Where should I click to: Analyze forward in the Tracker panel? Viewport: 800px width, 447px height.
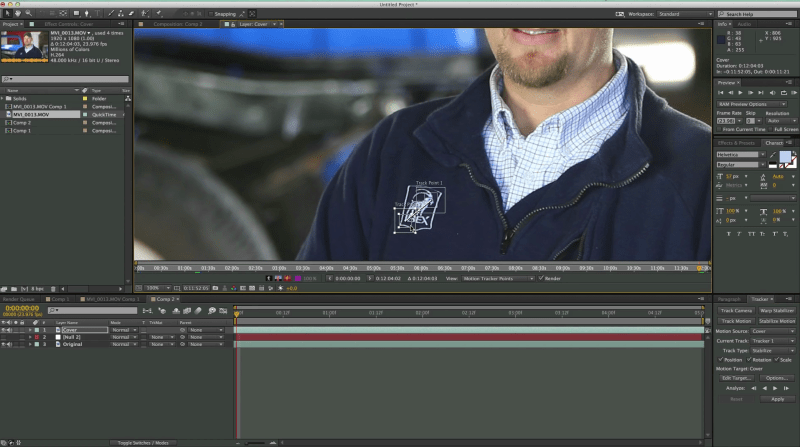tap(775, 388)
